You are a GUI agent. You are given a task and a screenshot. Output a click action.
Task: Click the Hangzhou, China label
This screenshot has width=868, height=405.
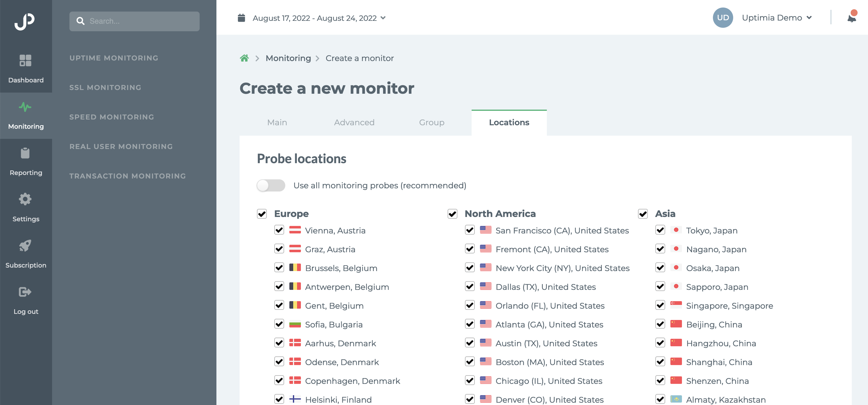(x=721, y=343)
